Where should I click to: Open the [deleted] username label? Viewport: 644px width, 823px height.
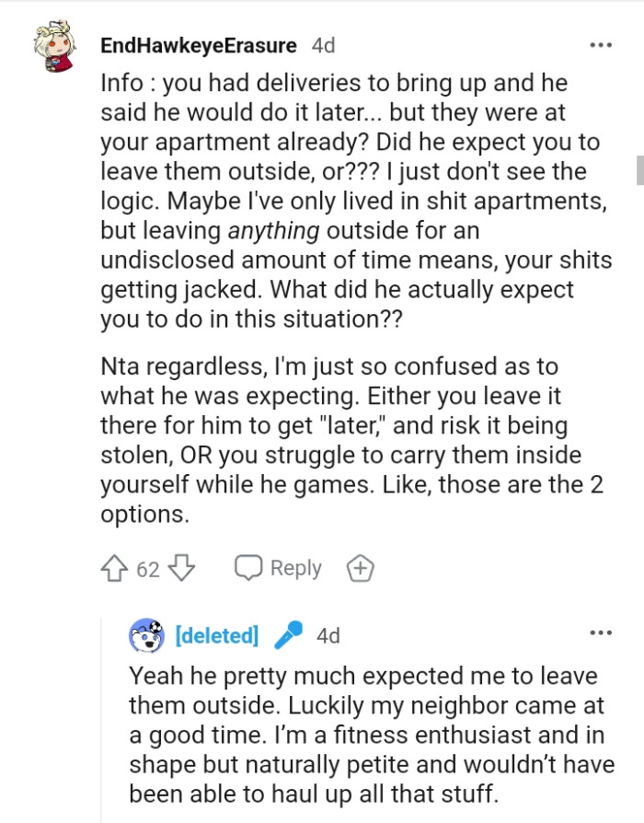click(215, 633)
